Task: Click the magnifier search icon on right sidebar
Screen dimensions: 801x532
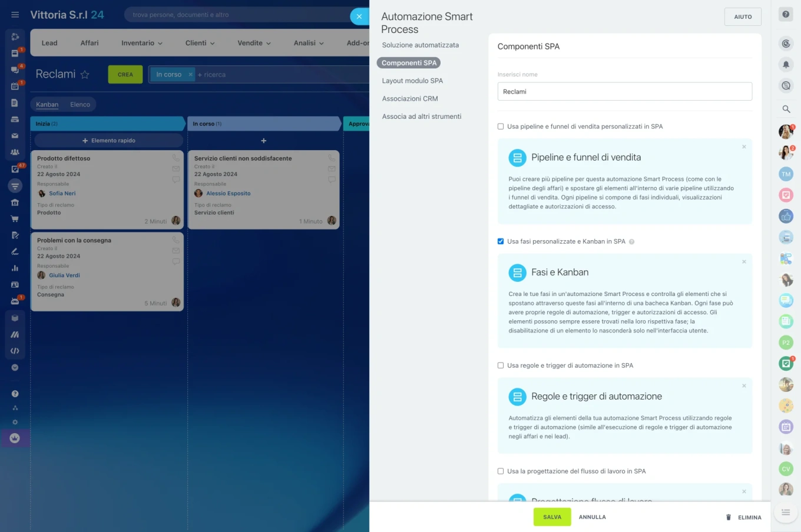Action: (786, 109)
